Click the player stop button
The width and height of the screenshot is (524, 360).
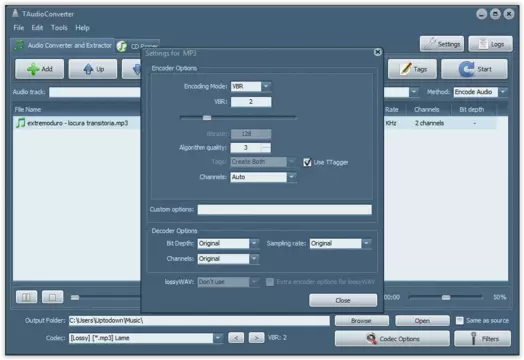click(x=52, y=297)
